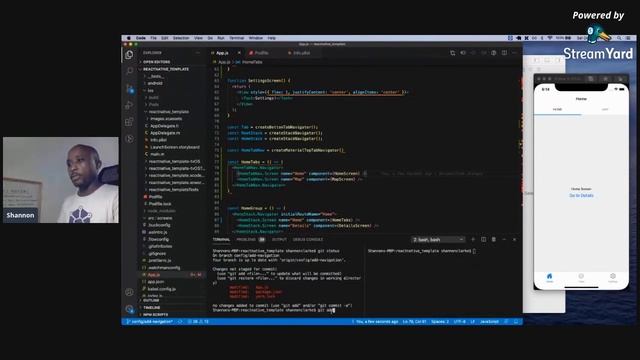
Task: Open AppDelegate.m in explorer
Action: [165, 133]
